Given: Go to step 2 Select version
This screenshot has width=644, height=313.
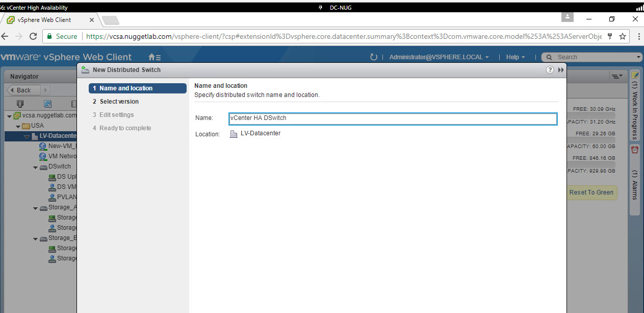Looking at the screenshot, I should click(119, 102).
